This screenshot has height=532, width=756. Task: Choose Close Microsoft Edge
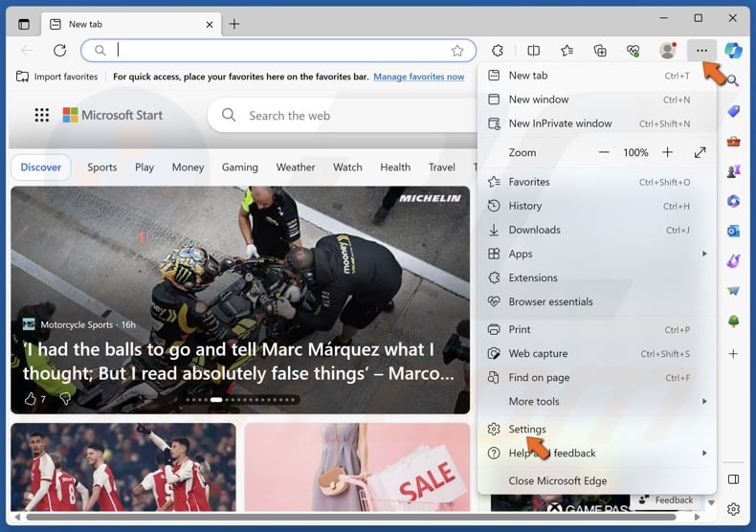click(x=597, y=481)
